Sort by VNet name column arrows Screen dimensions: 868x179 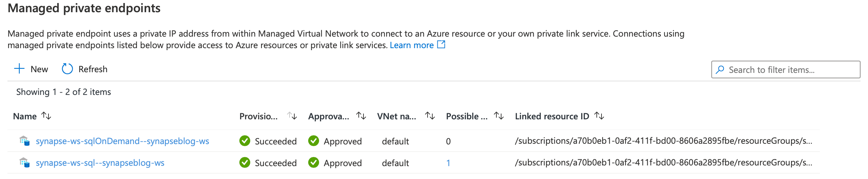coord(430,116)
